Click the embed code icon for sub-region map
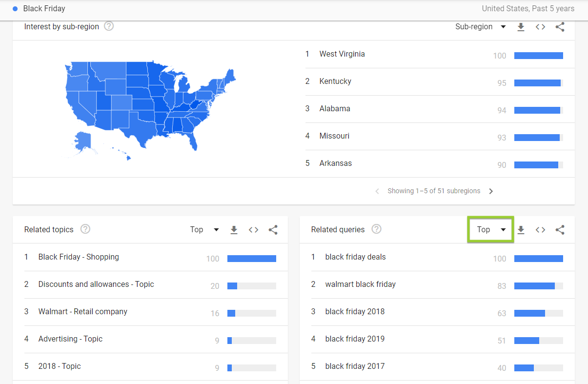The width and height of the screenshot is (588, 384). coord(540,27)
